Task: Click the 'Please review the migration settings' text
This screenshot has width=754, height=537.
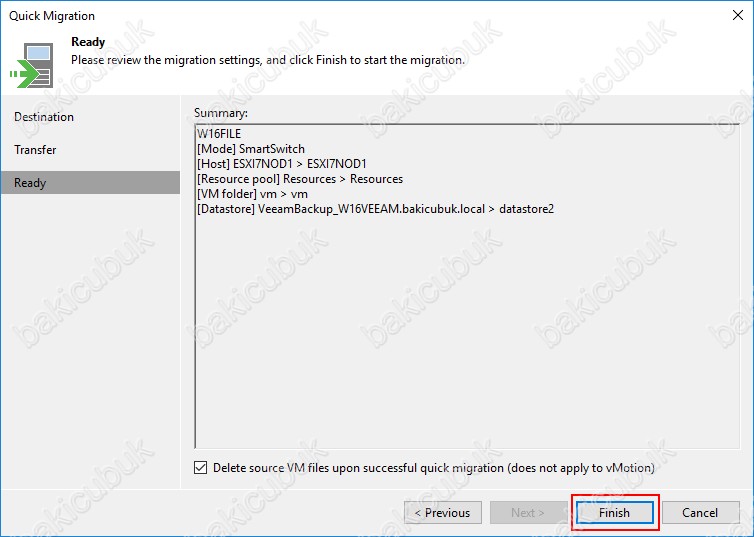Action: pos(268,60)
